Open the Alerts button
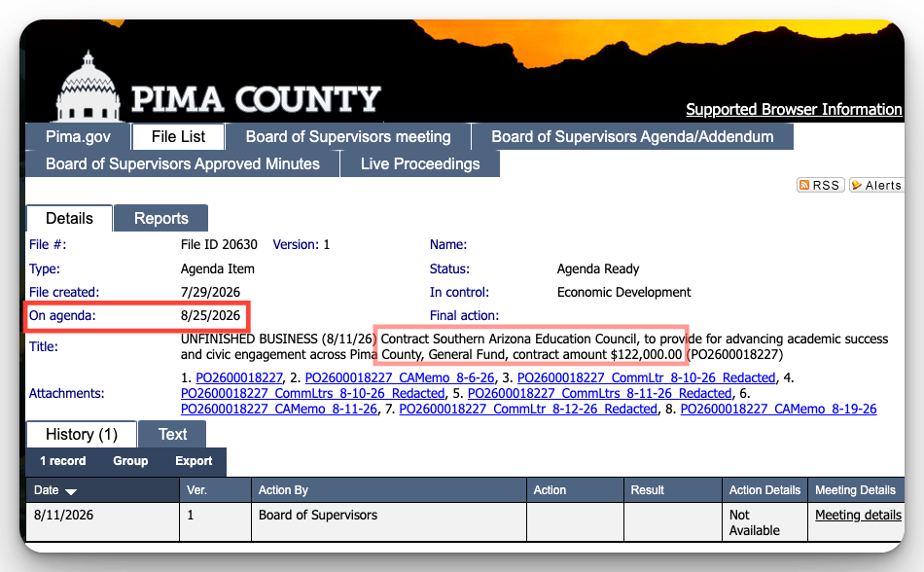The image size is (924, 572). pyautogui.click(x=876, y=185)
